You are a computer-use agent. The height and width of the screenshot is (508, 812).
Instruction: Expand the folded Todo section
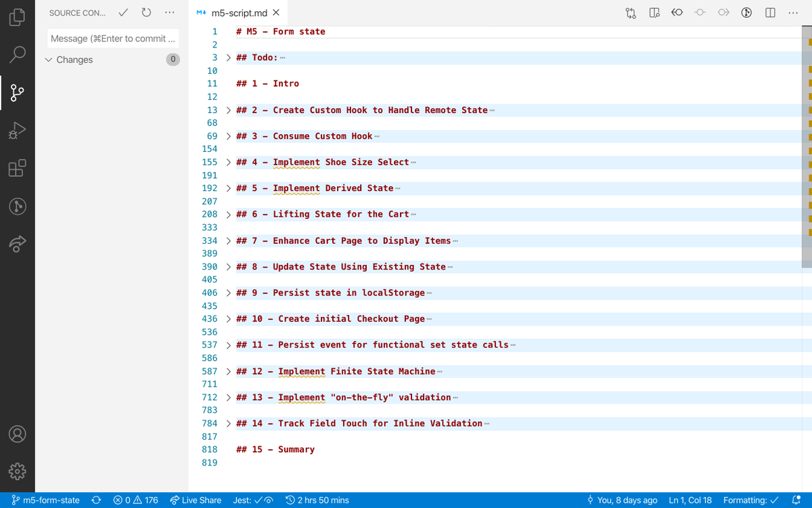pos(228,58)
